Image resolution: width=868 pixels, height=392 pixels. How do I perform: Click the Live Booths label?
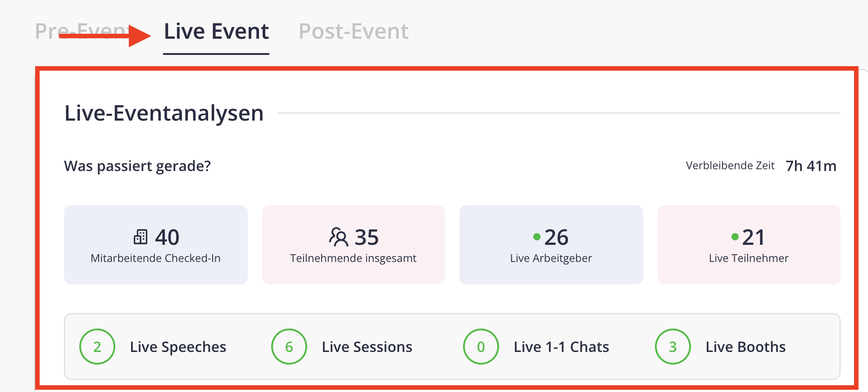745,347
